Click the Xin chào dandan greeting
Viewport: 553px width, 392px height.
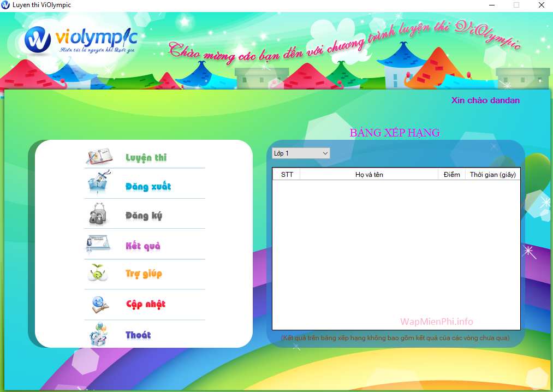pos(485,100)
